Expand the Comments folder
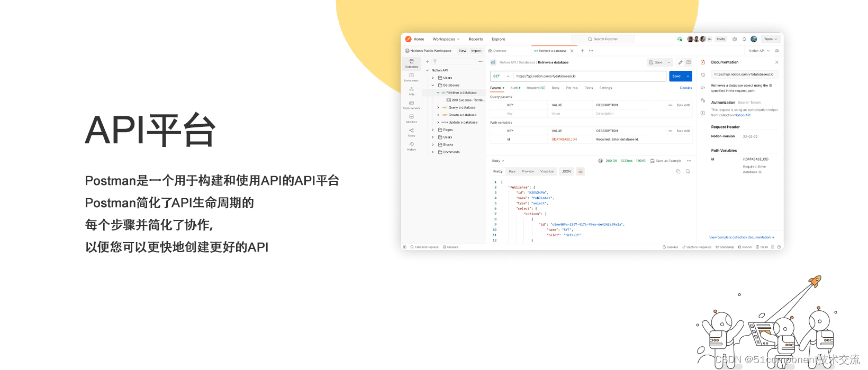868x370 pixels. coord(433,152)
